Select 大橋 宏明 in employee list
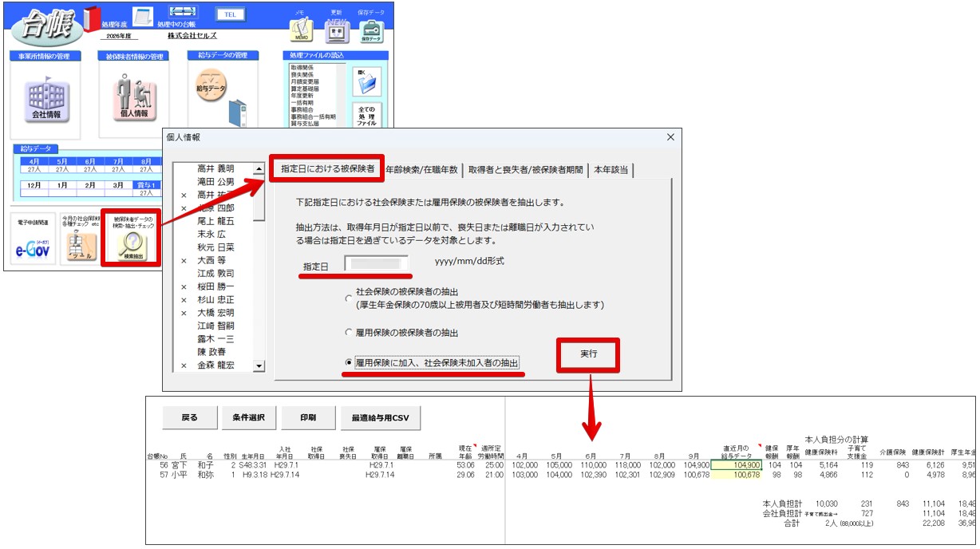 216,312
